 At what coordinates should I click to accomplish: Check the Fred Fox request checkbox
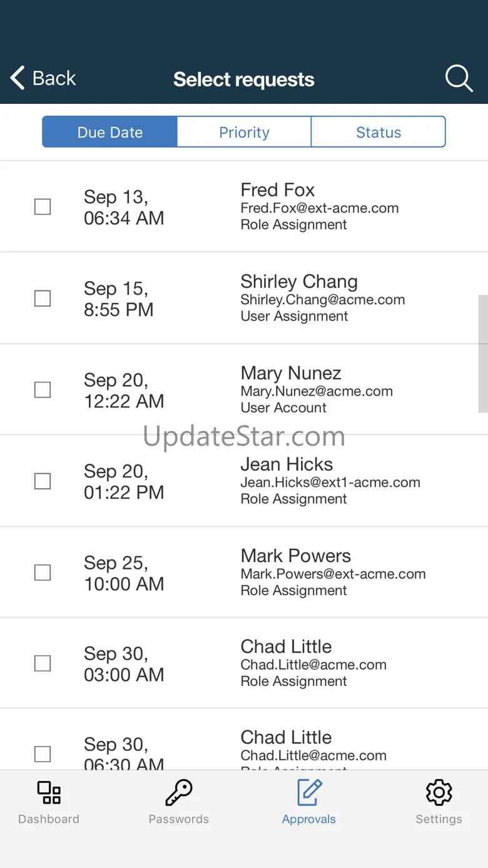pyautogui.click(x=43, y=207)
